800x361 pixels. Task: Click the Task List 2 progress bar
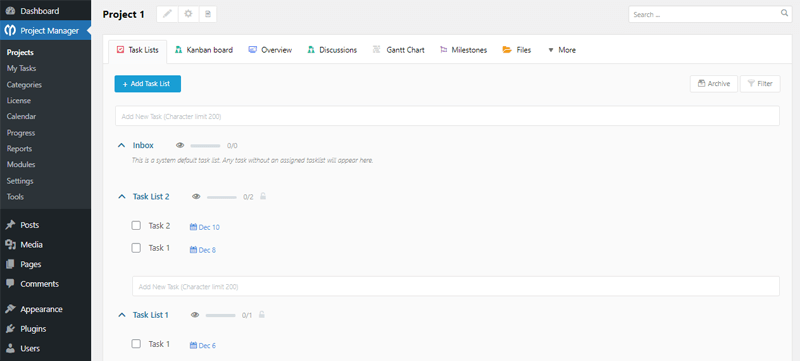point(221,197)
